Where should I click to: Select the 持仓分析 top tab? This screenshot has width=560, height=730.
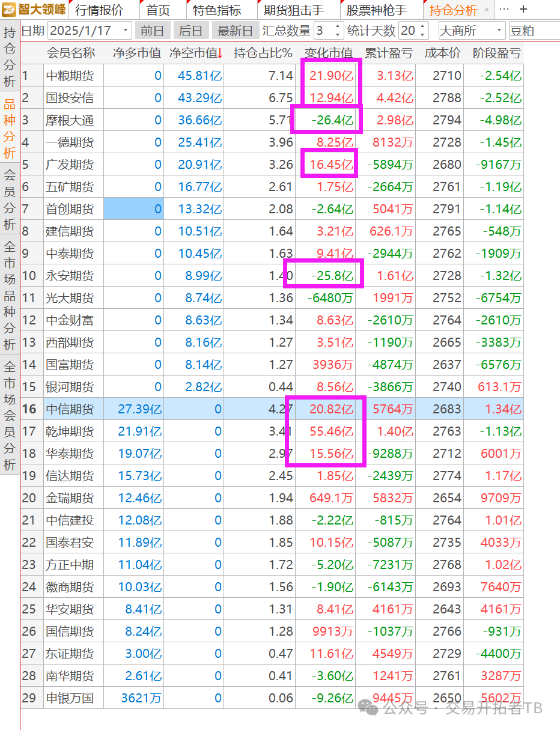[x=454, y=10]
